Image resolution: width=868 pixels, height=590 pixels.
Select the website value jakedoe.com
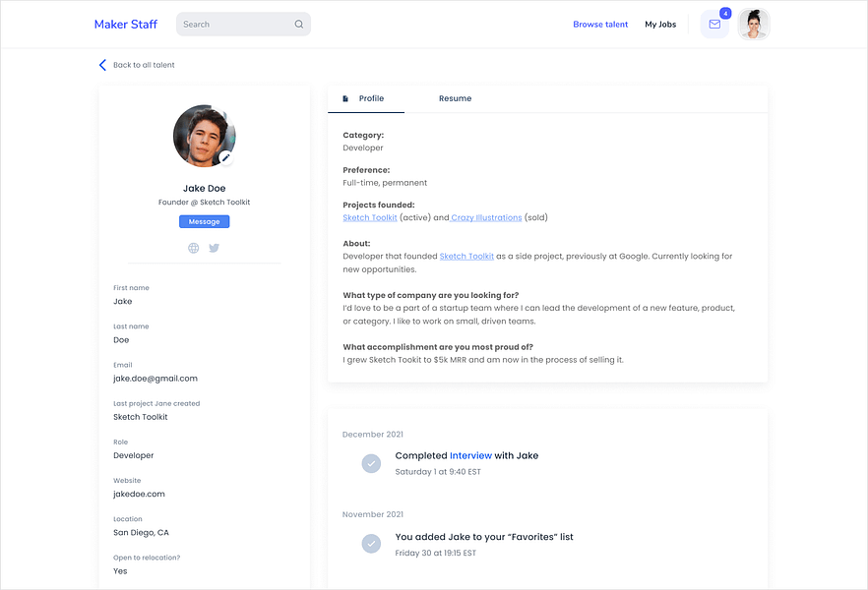(139, 494)
